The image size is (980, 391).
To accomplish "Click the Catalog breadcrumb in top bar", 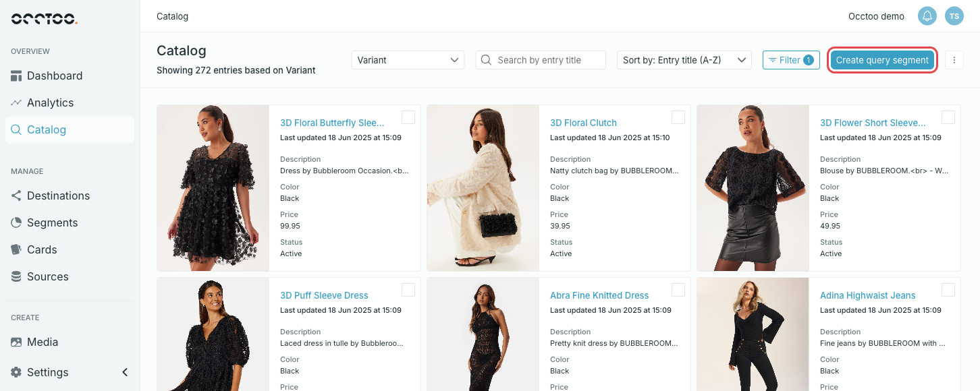I will [x=172, y=16].
